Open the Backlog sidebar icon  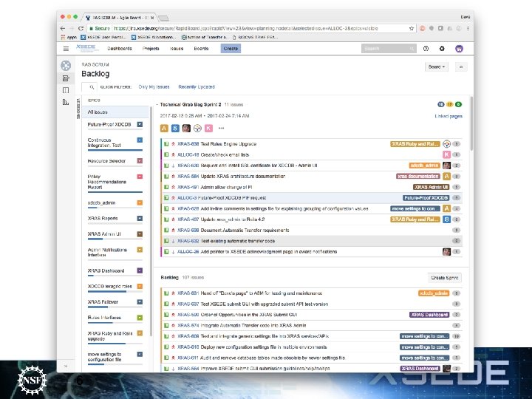(66, 78)
